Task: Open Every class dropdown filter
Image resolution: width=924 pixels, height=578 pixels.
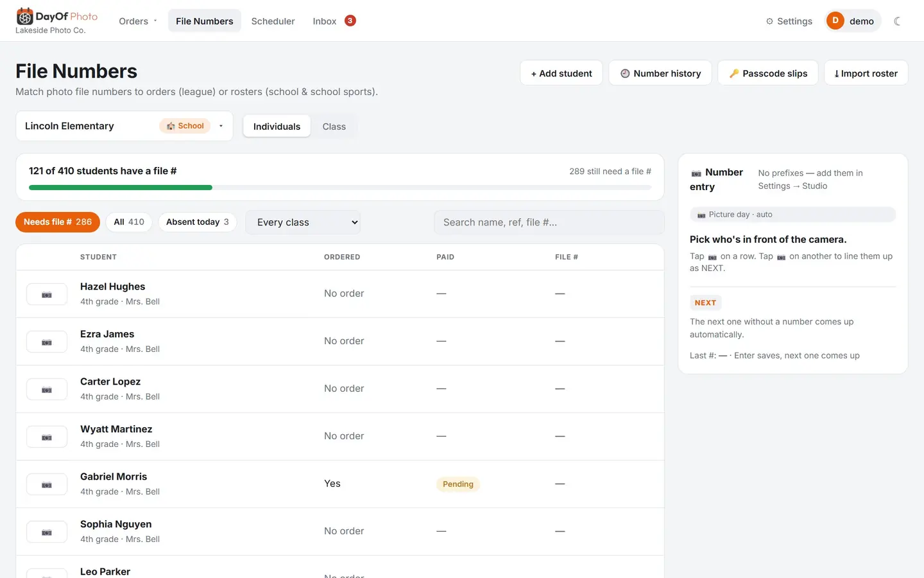Action: click(x=303, y=222)
